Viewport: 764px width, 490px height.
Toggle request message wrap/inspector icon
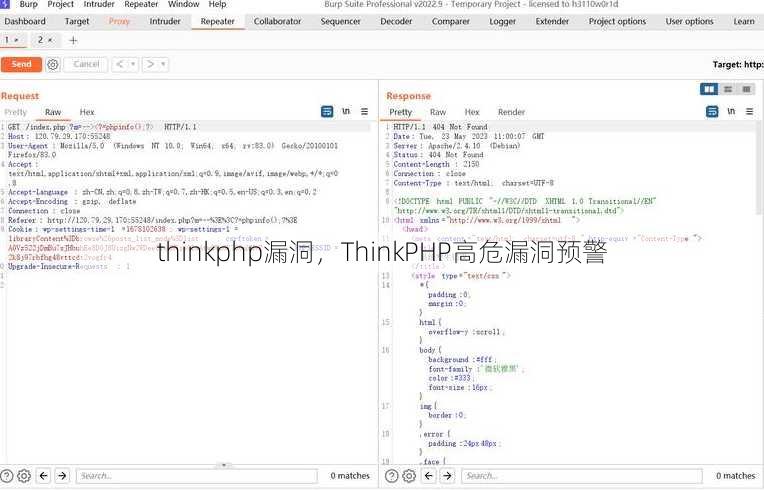coord(327,112)
